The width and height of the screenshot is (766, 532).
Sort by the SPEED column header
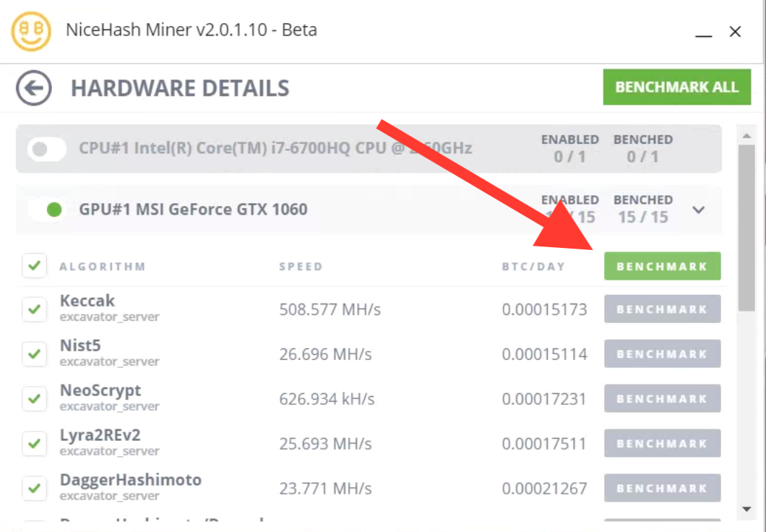coord(301,267)
